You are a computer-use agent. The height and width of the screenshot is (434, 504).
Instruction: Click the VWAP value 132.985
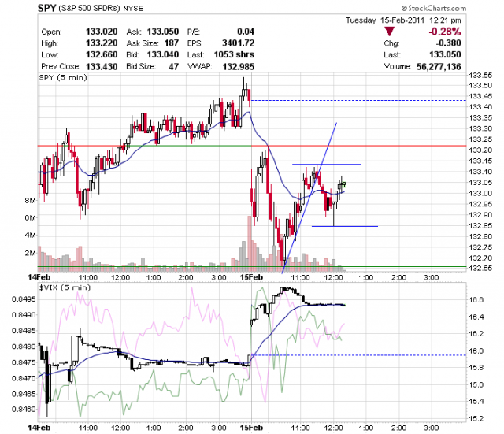click(238, 66)
